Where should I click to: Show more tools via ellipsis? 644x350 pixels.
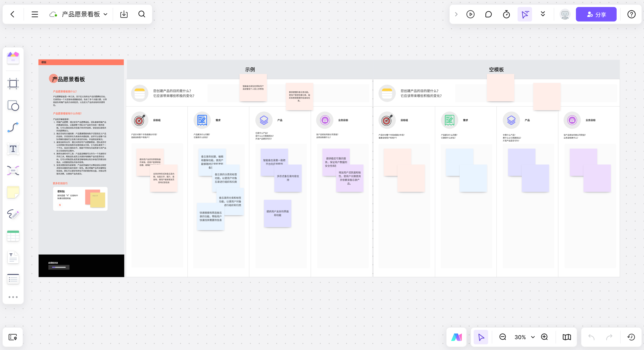pos(13,297)
